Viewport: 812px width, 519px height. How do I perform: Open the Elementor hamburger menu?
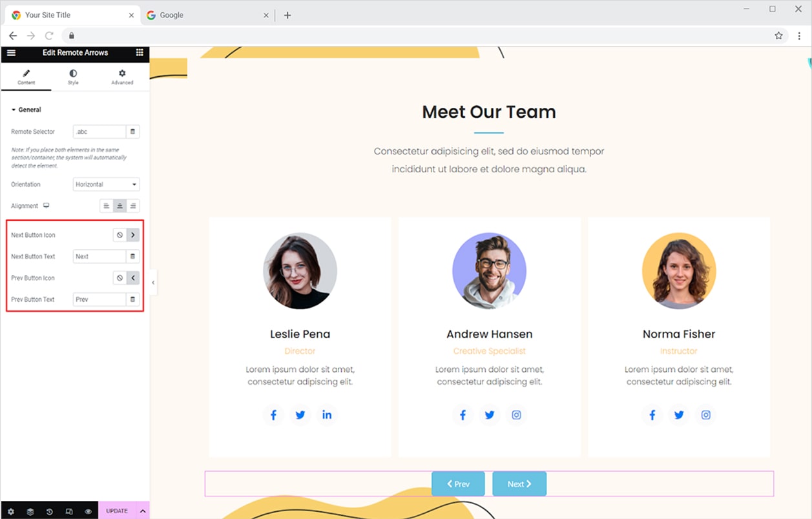click(x=11, y=53)
